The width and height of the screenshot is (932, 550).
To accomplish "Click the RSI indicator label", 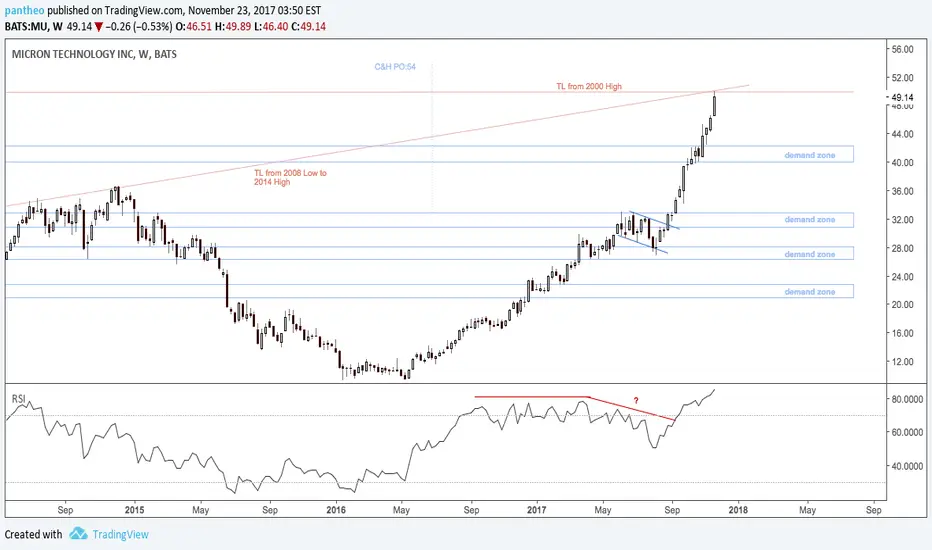I will point(18,398).
